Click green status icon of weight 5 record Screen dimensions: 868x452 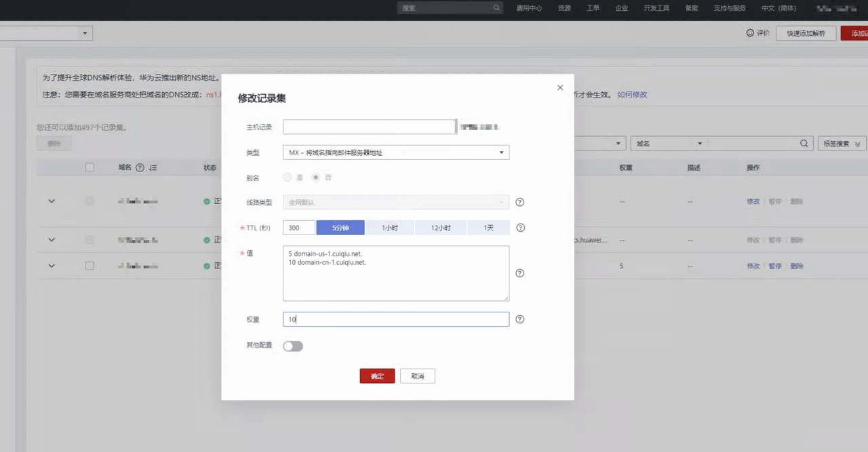207,266
